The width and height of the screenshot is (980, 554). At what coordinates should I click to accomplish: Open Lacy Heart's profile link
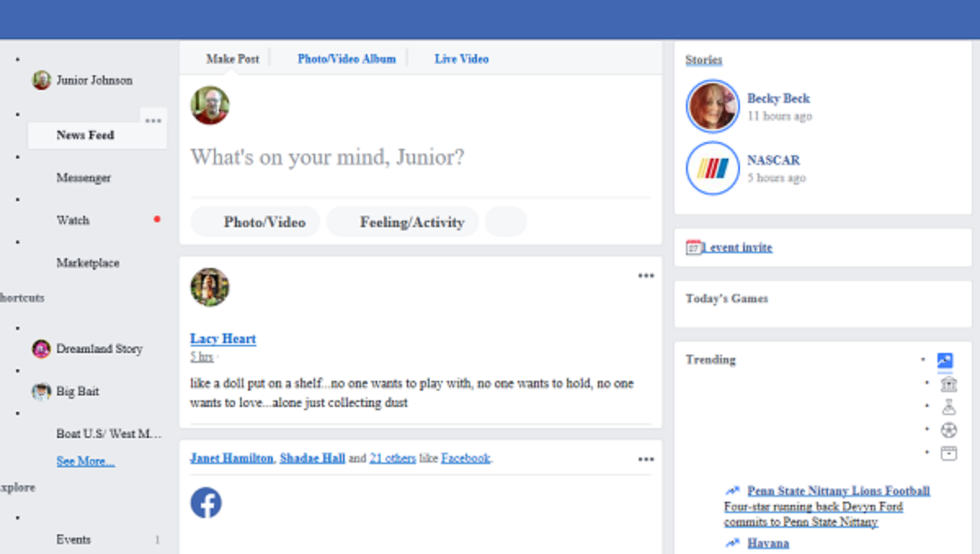223,339
